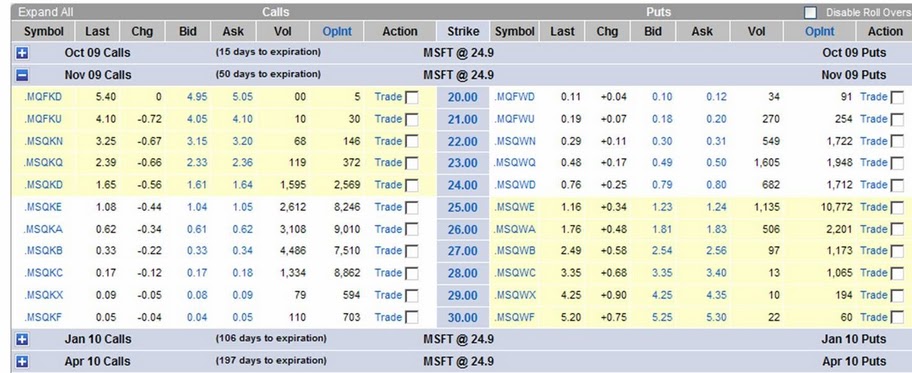Click ask price 4.10 for call .MQFKU
The width and height of the screenshot is (912, 373).
coord(243,119)
